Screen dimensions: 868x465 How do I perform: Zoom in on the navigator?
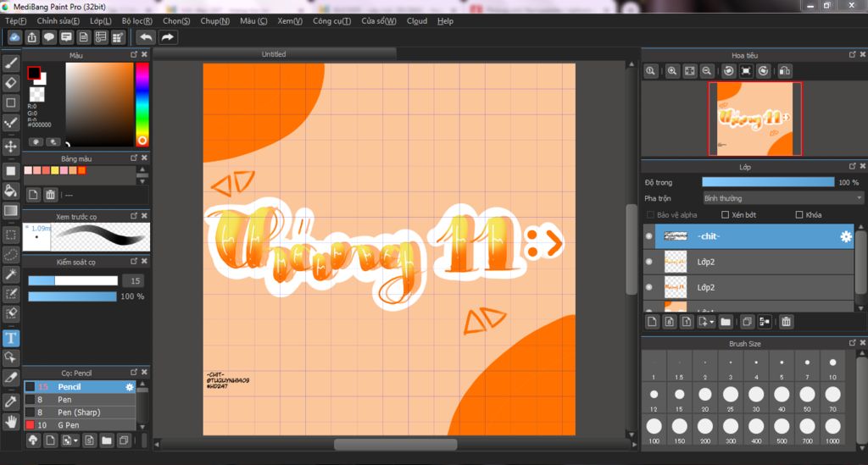point(672,71)
